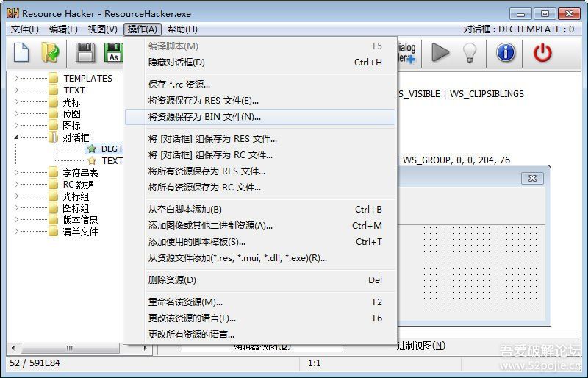Viewport: 588px width, 378px height.
Task: Click the tree scrollbar left arrow
Action: [13, 348]
